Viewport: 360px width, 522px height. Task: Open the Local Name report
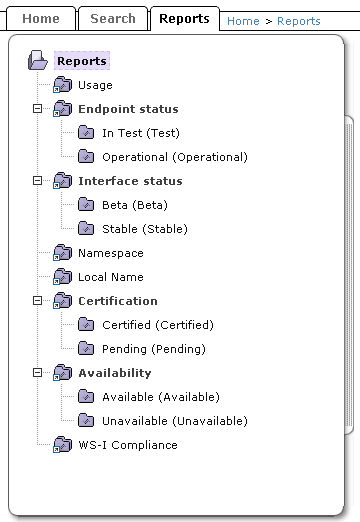(111, 277)
